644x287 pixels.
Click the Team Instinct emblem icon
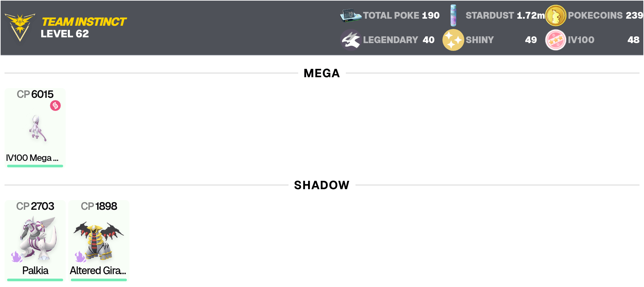20,27
